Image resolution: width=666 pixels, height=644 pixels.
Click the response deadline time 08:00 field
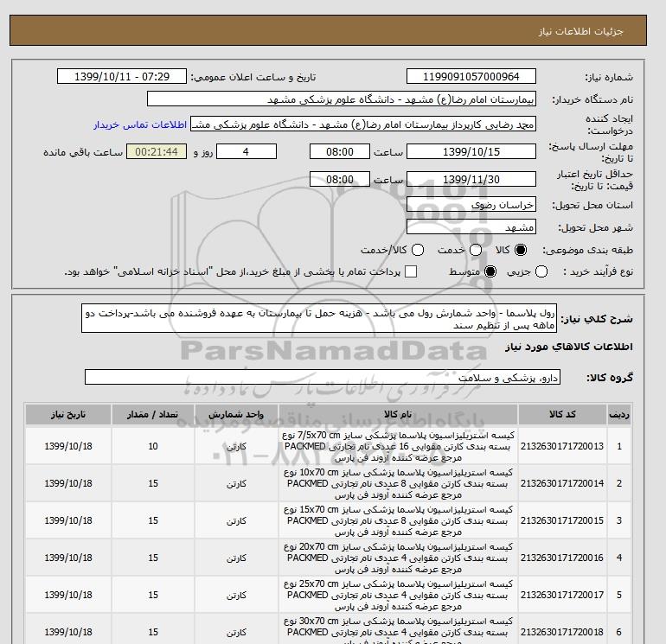340,151
